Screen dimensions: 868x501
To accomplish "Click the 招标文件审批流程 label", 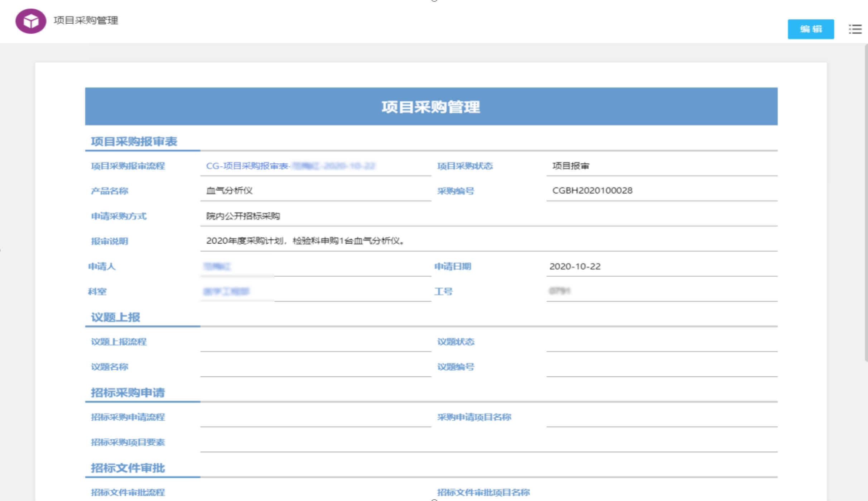I will tap(128, 492).
